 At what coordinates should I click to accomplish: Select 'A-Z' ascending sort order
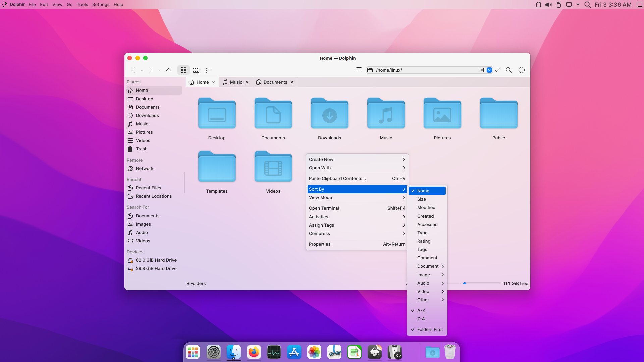click(421, 310)
